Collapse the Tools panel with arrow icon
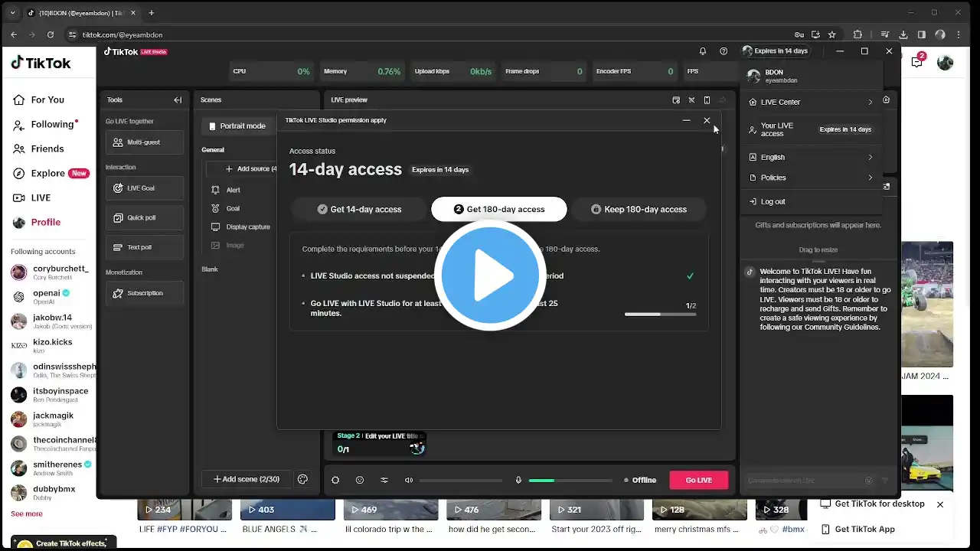 tap(178, 99)
